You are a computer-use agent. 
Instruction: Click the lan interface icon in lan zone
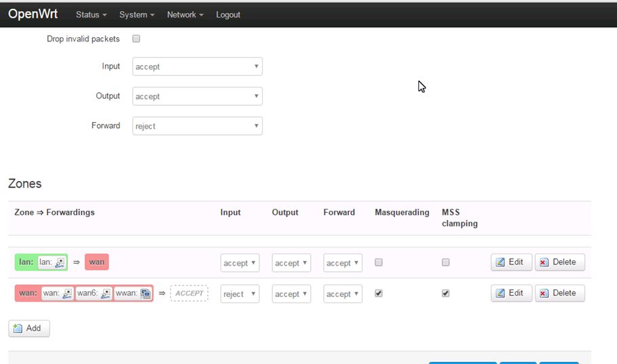60,262
